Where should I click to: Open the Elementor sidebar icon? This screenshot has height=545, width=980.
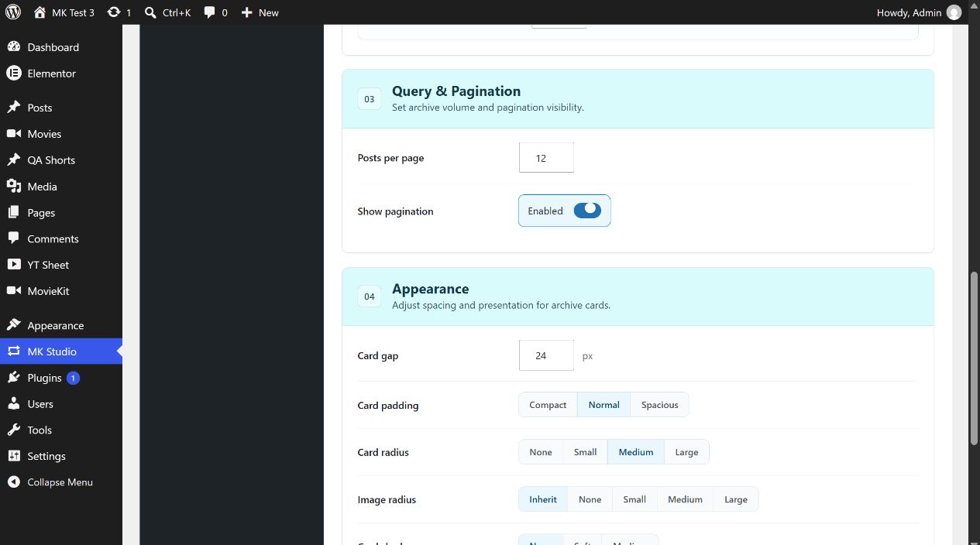pos(13,74)
